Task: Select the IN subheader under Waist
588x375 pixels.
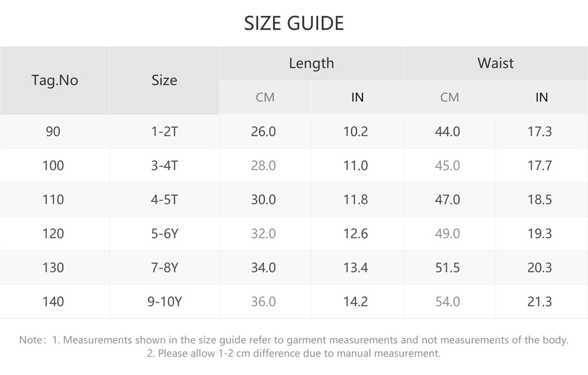Action: pyautogui.click(x=542, y=97)
